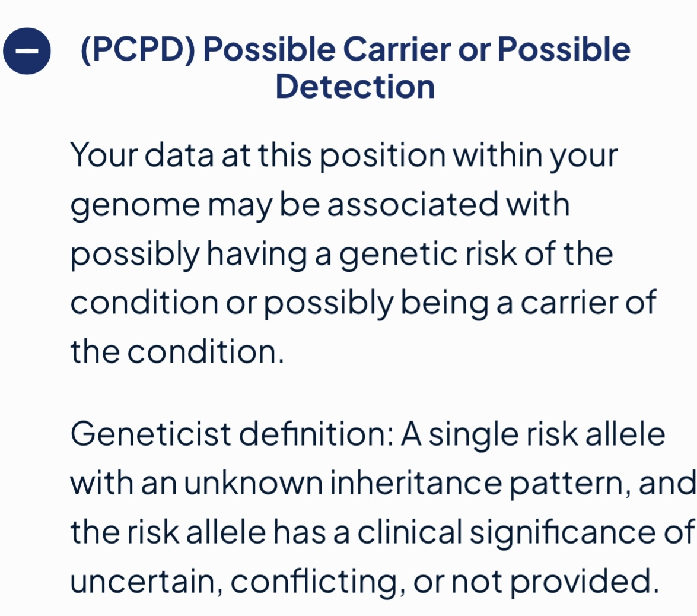
Task: Click the "(PCPD)" abbreviation in the title
Action: [138, 49]
